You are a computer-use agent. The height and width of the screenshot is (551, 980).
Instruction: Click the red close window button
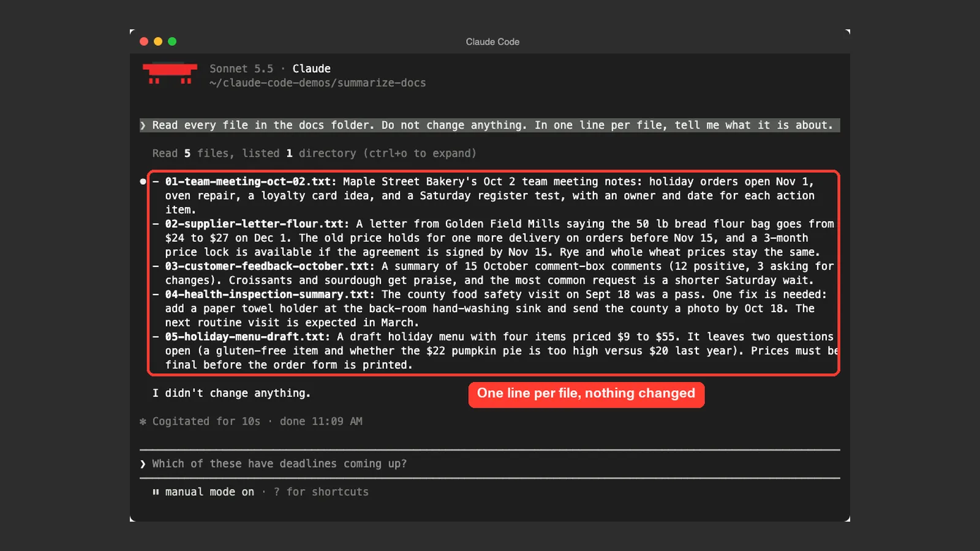coord(144,42)
